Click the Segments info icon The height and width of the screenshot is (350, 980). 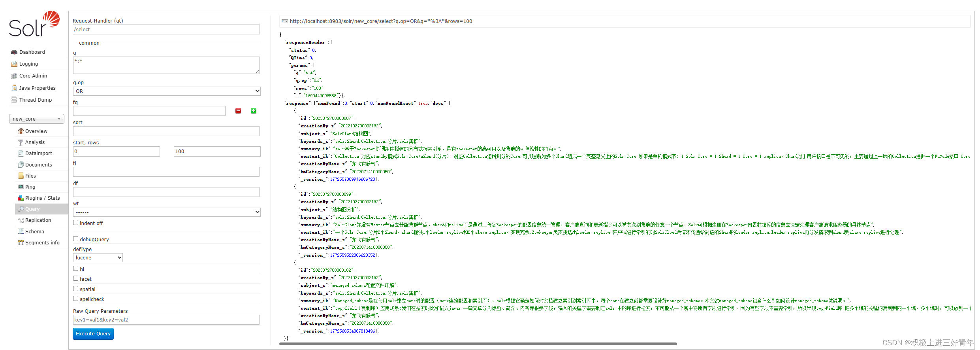pyautogui.click(x=21, y=242)
